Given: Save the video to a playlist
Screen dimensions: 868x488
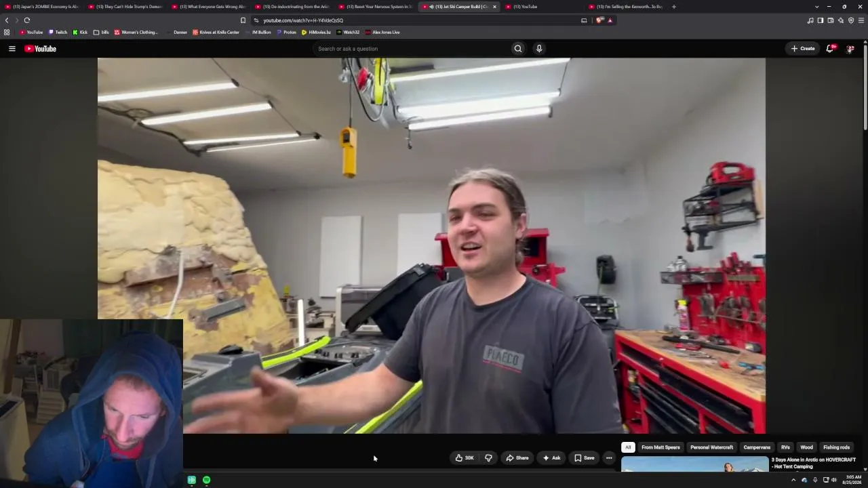Looking at the screenshot, I should pyautogui.click(x=585, y=458).
